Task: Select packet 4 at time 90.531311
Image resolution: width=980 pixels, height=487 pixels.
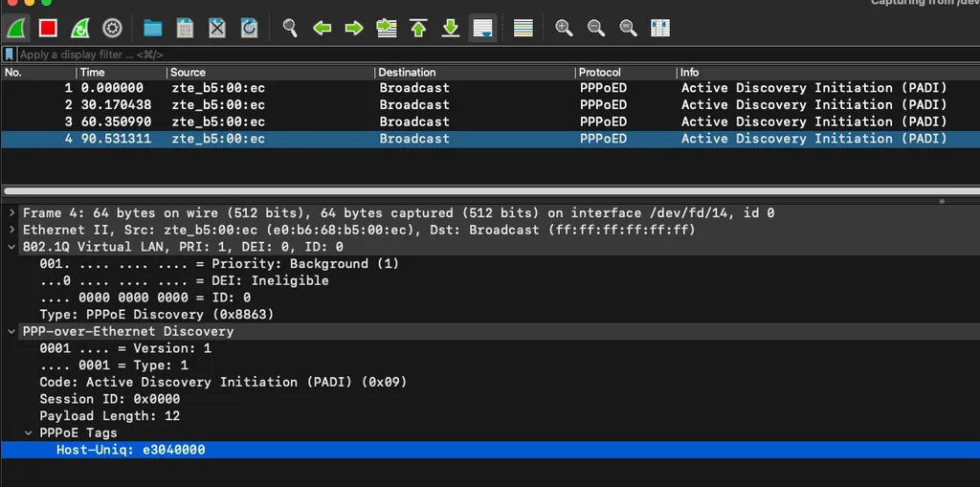Action: (x=490, y=139)
